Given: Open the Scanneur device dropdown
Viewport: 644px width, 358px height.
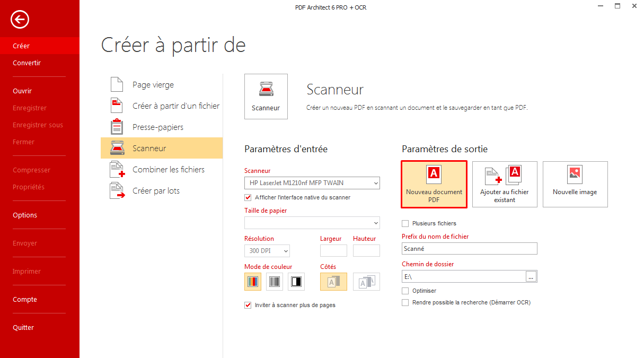Looking at the screenshot, I should tap(312, 183).
